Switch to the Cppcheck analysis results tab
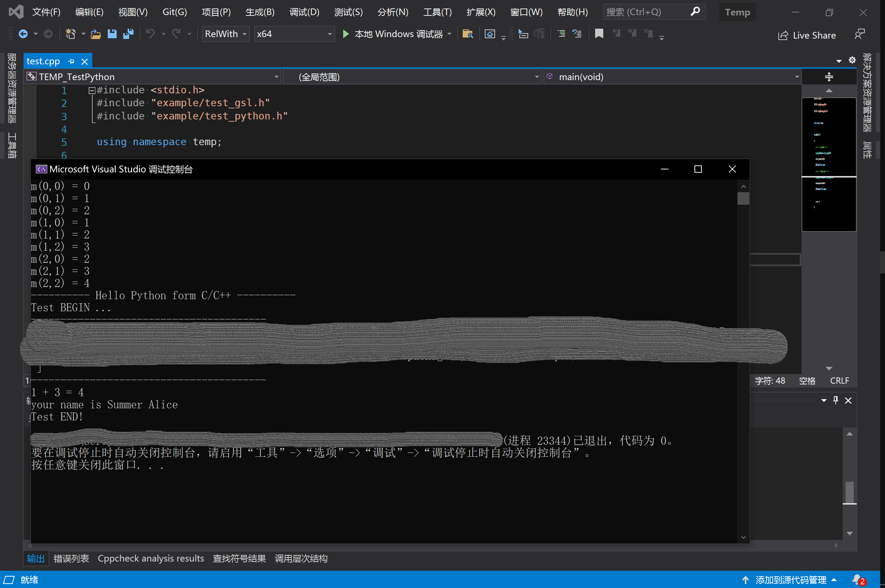Image resolution: width=885 pixels, height=588 pixels. pyautogui.click(x=152, y=559)
